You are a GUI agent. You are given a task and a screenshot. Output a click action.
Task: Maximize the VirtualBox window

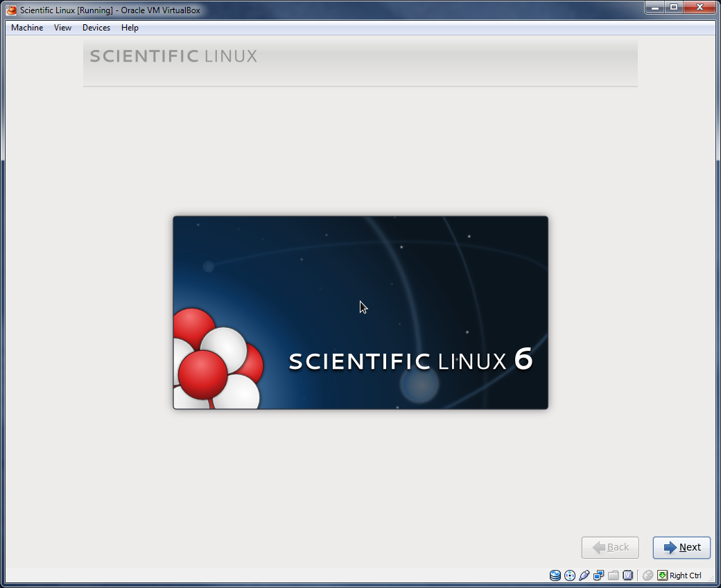coord(674,8)
